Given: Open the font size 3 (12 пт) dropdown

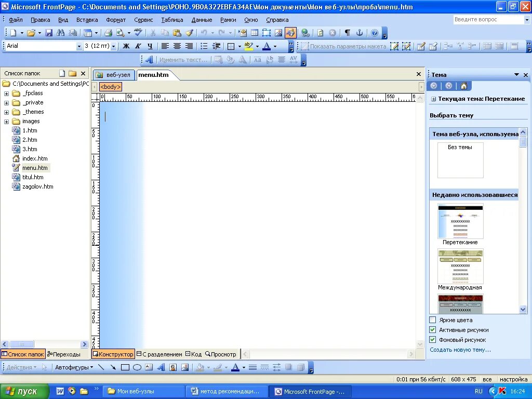Looking at the screenshot, I should click(x=114, y=46).
